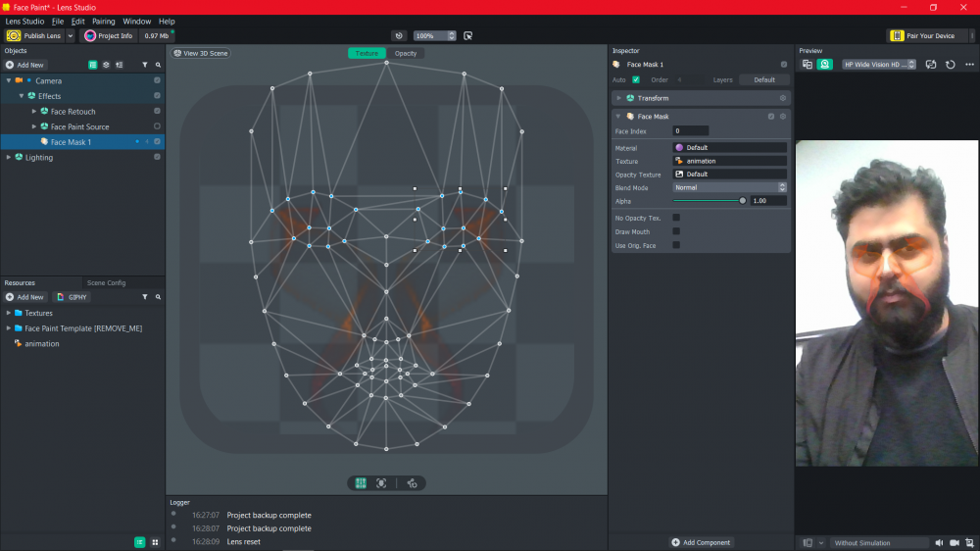
Task: Switch to the Opacity tab
Action: click(405, 53)
